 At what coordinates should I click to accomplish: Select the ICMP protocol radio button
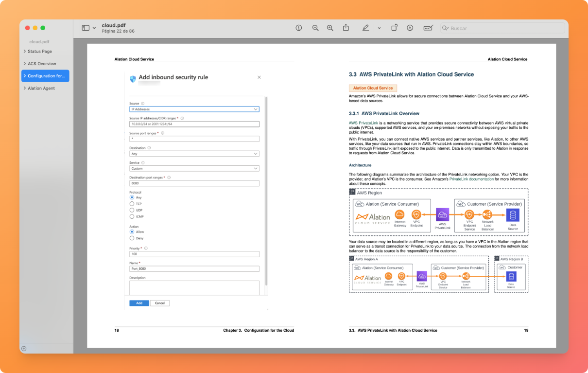[132, 216]
